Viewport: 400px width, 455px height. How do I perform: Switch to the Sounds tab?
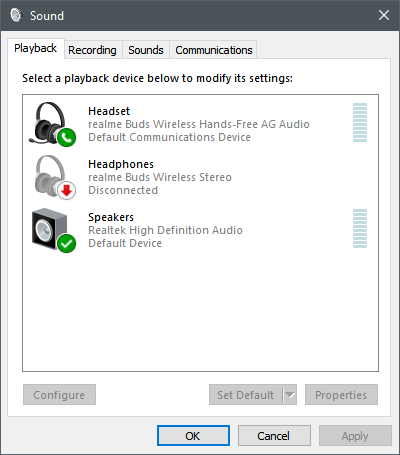click(x=146, y=50)
